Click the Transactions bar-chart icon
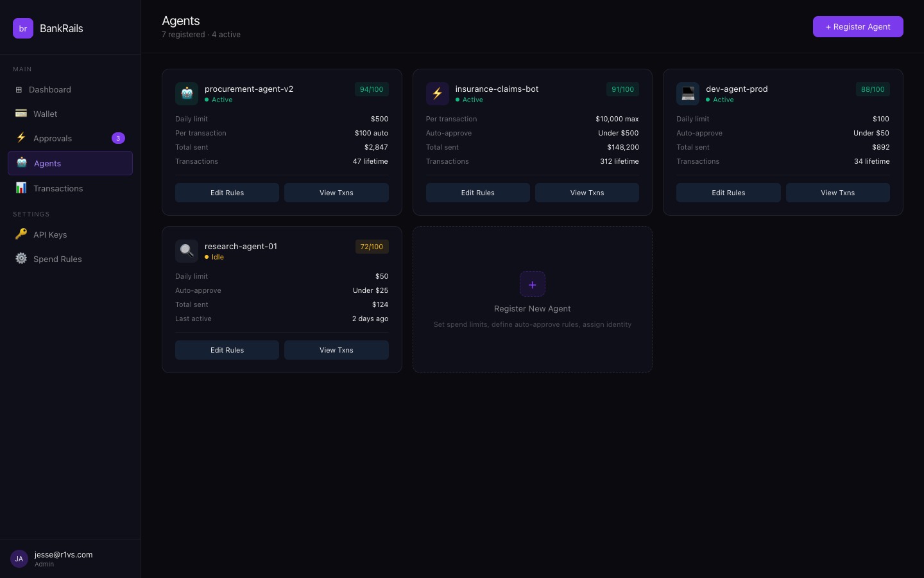Image resolution: width=924 pixels, height=578 pixels. pyautogui.click(x=21, y=188)
